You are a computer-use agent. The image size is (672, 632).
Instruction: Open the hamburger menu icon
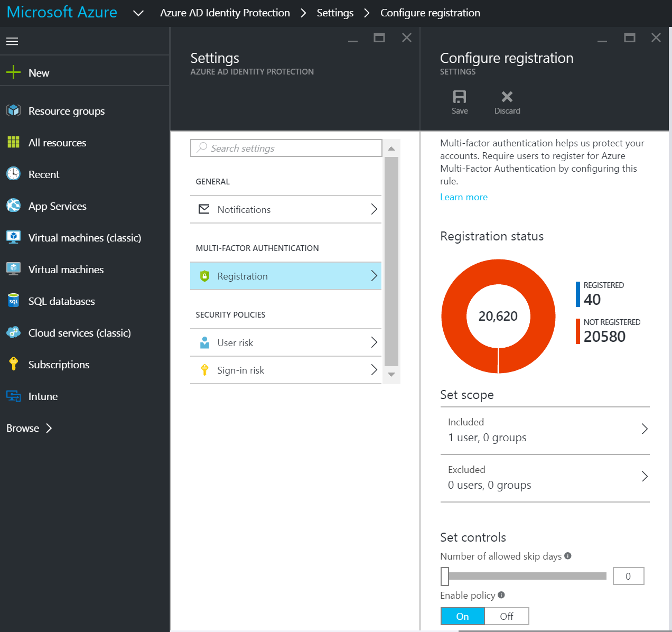[x=12, y=41]
